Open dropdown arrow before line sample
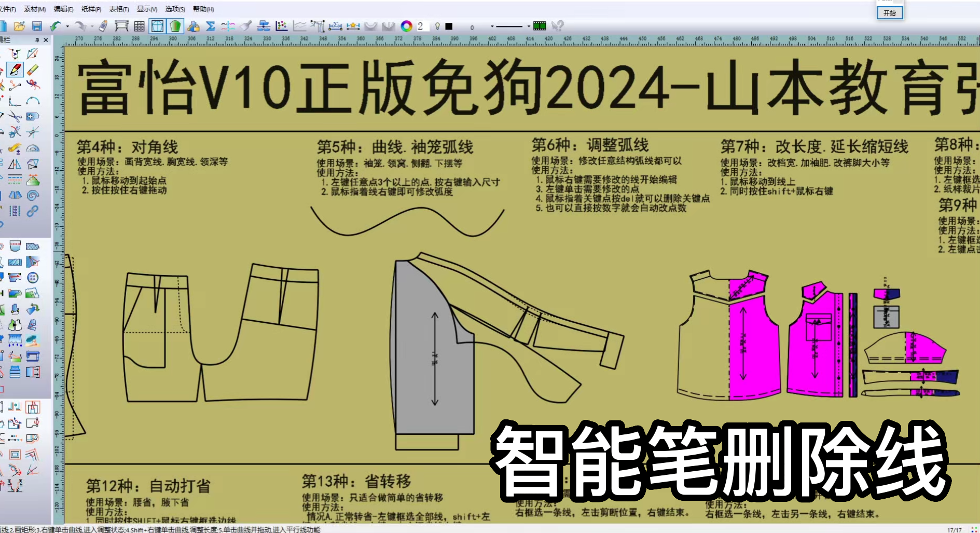 click(492, 26)
